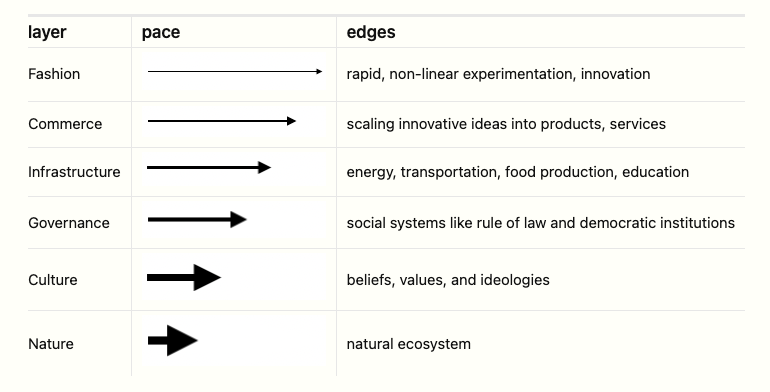770x392 pixels.
Task: Click 'energy, transportation, food production, education' text
Action: point(518,172)
